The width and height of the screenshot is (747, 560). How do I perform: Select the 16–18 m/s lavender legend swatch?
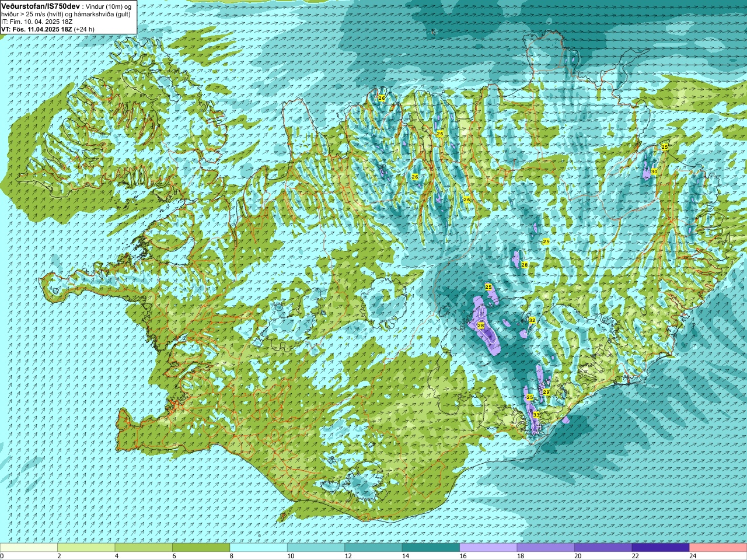tap(488, 548)
